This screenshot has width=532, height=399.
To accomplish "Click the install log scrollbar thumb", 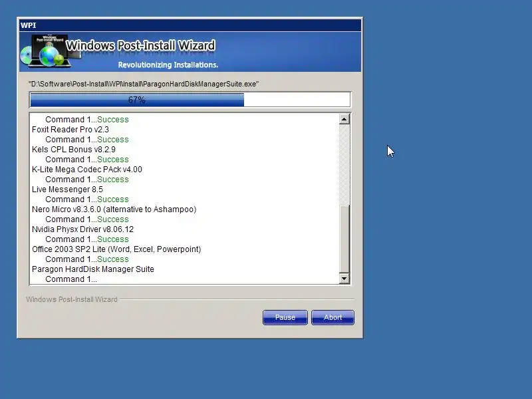I will (x=344, y=239).
